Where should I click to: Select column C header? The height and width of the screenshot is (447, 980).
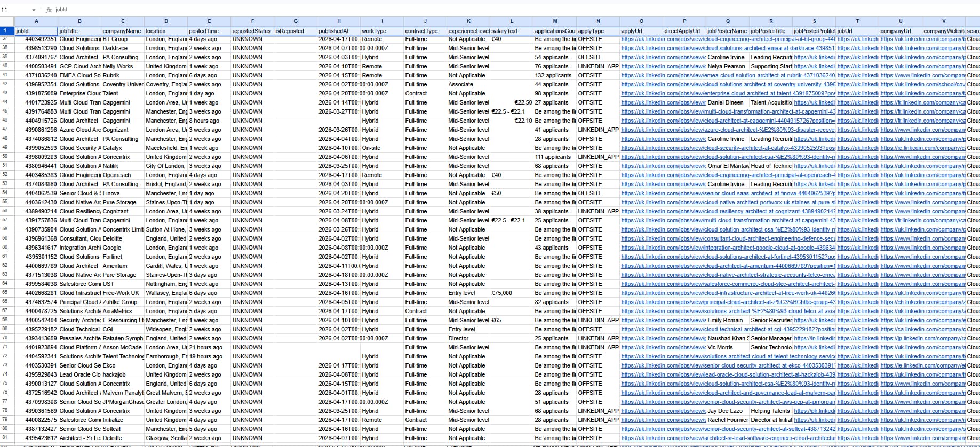(123, 21)
